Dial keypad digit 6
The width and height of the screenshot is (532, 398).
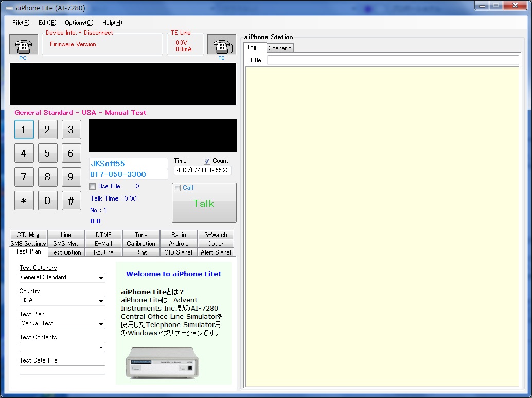click(x=71, y=153)
